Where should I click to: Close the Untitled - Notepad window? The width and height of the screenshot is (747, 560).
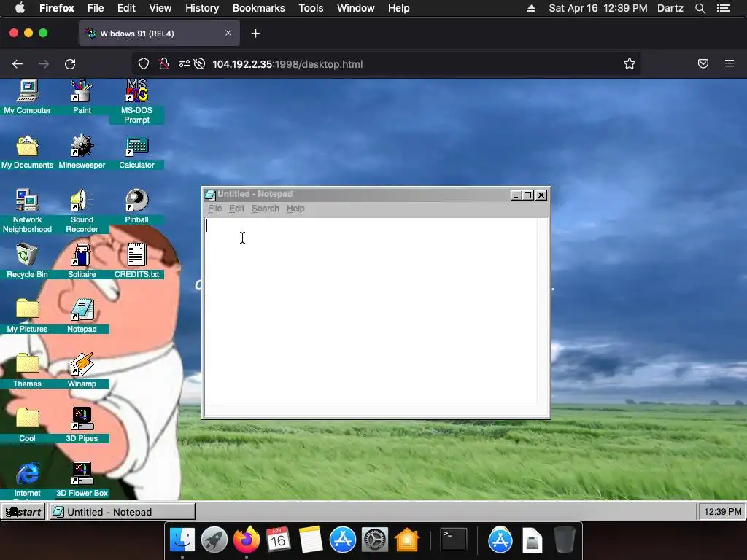tap(541, 195)
